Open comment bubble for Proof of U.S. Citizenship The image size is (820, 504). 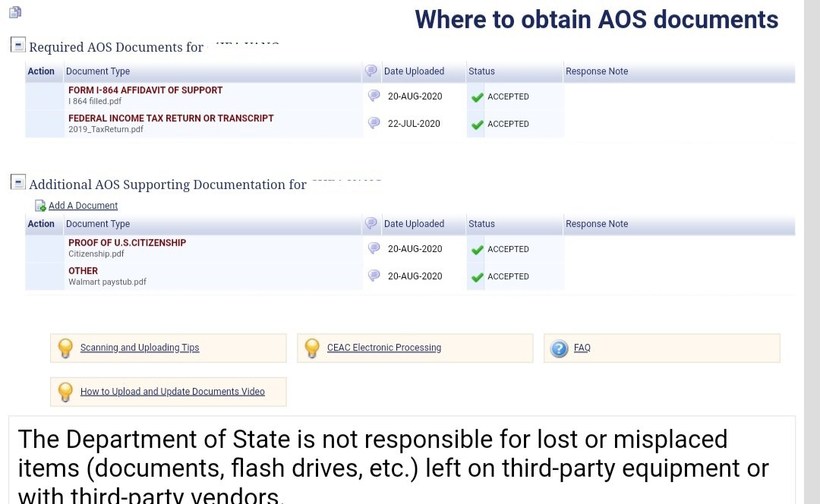pyautogui.click(x=374, y=248)
